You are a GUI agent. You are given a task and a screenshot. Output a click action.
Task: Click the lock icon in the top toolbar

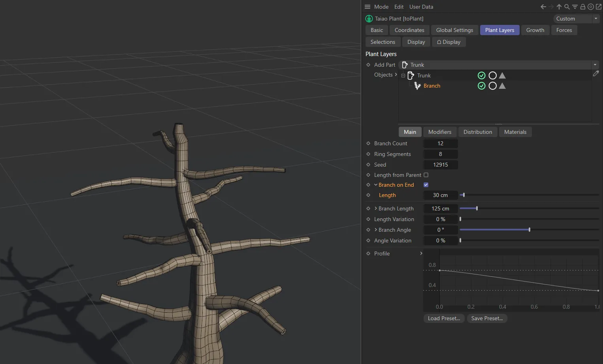pos(582,7)
